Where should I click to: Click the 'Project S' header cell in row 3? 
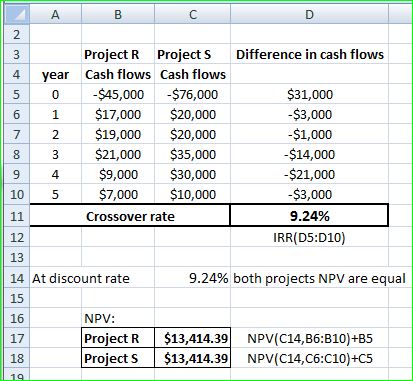coord(193,54)
